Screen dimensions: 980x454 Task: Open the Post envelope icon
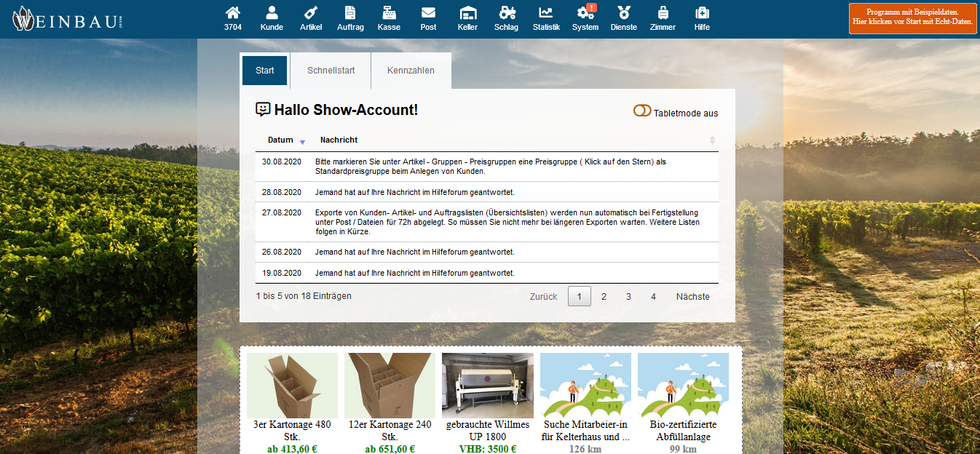pos(428,13)
